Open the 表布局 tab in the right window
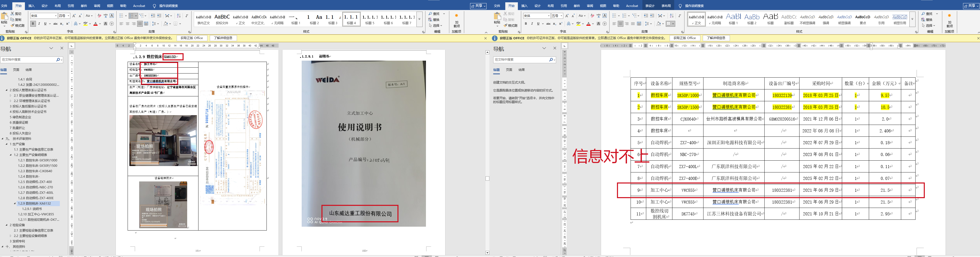The image size is (980, 257). pos(666,6)
